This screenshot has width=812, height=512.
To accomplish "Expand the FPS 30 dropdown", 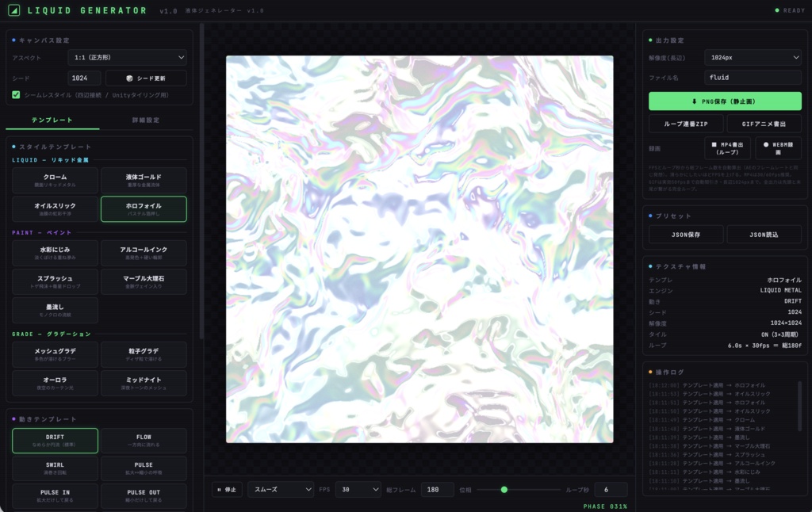I will pos(358,490).
